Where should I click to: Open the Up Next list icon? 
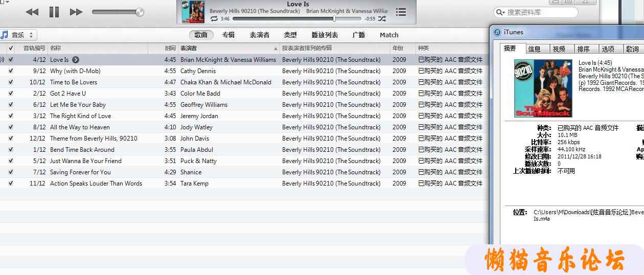(401, 12)
